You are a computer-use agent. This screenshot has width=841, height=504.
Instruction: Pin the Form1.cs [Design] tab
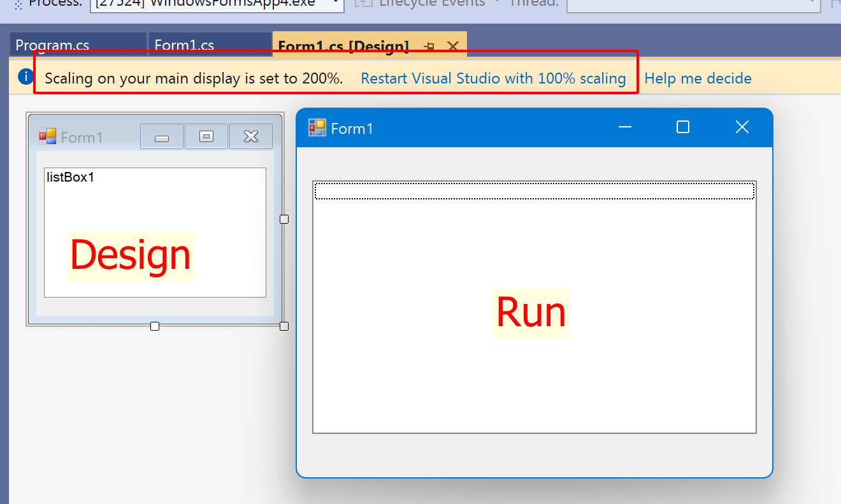tap(429, 46)
